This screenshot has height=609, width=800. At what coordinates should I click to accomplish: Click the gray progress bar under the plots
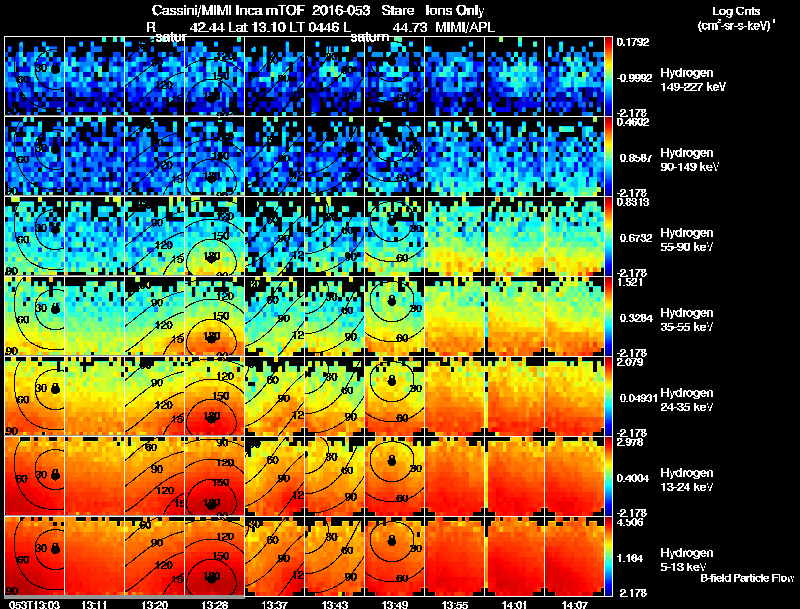pyautogui.click(x=124, y=597)
